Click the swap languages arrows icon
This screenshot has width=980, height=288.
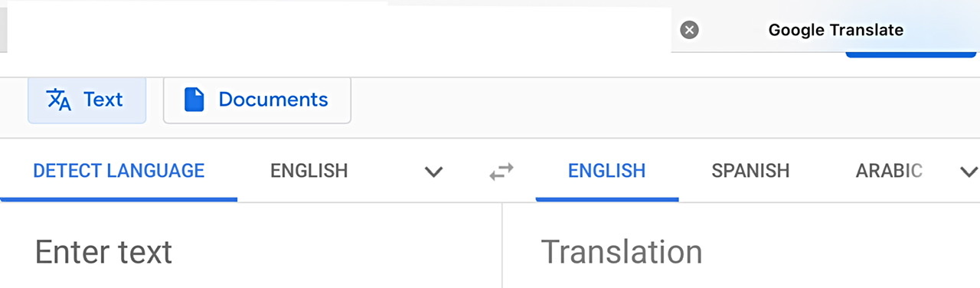(x=501, y=172)
